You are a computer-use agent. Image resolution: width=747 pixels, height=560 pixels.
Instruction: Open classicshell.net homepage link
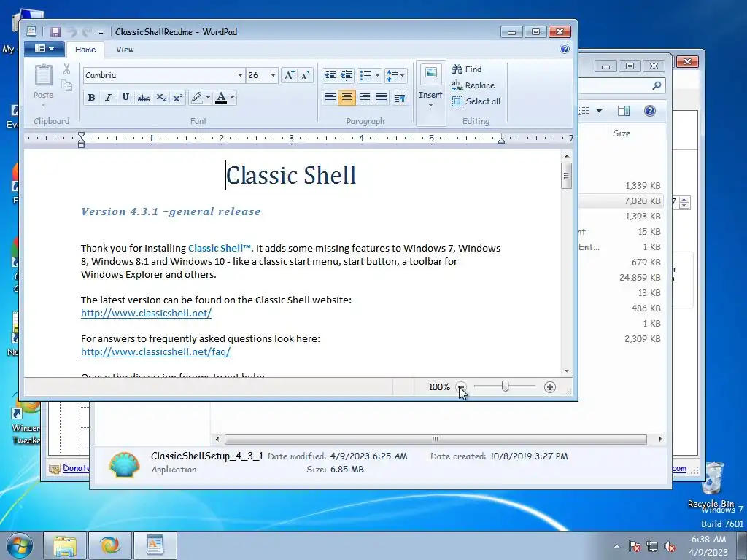click(146, 313)
